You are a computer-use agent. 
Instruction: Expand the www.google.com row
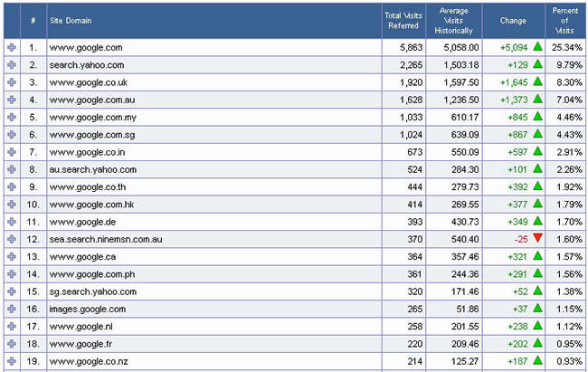(x=11, y=47)
